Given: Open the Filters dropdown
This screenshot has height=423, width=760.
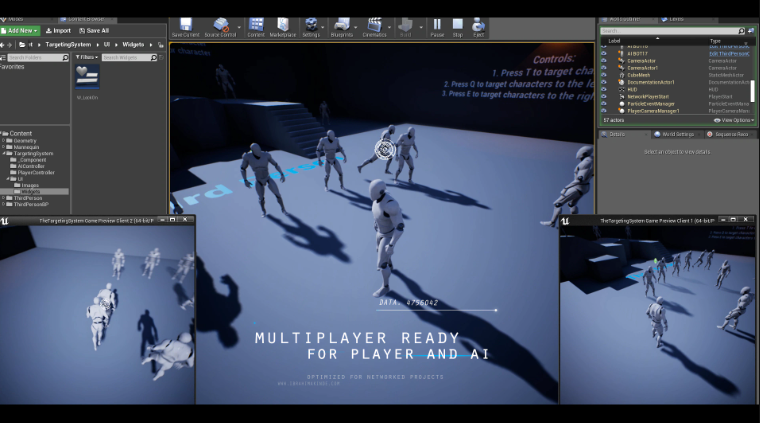Looking at the screenshot, I should pos(87,57).
